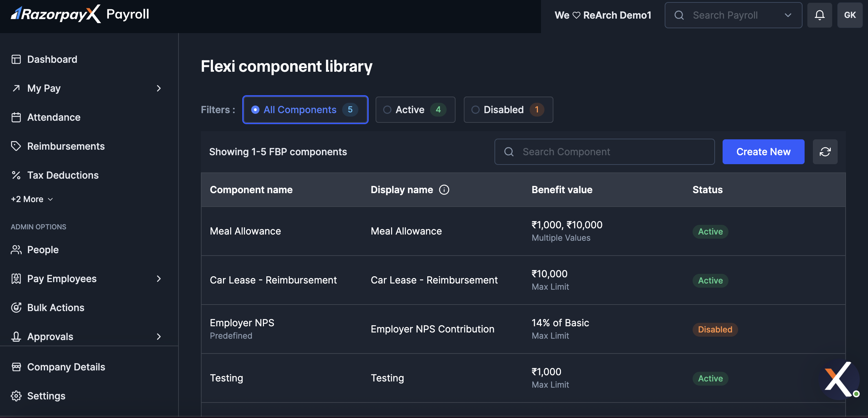Click the ₹1,000, ₹10,000 benefit value
Viewport: 868px width, 418px height.
[567, 225]
